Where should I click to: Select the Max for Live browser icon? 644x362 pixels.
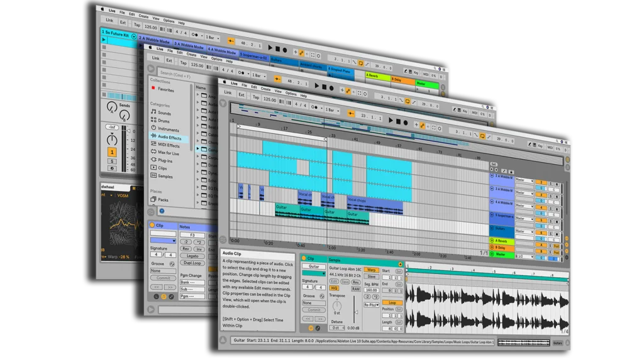[153, 153]
